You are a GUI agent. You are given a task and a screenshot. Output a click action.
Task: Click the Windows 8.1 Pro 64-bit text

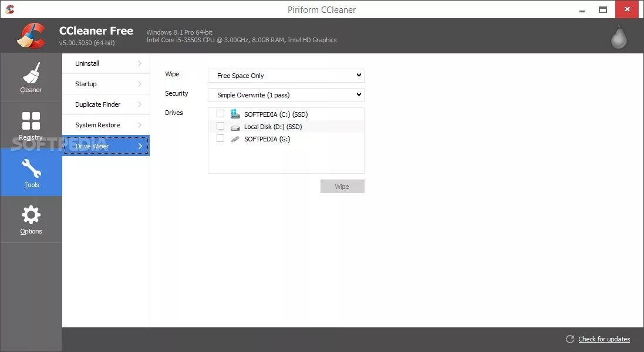tap(179, 32)
